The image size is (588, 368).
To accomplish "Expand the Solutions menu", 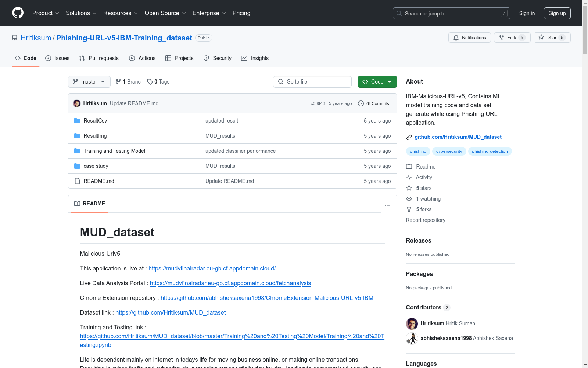I will tap(81, 13).
